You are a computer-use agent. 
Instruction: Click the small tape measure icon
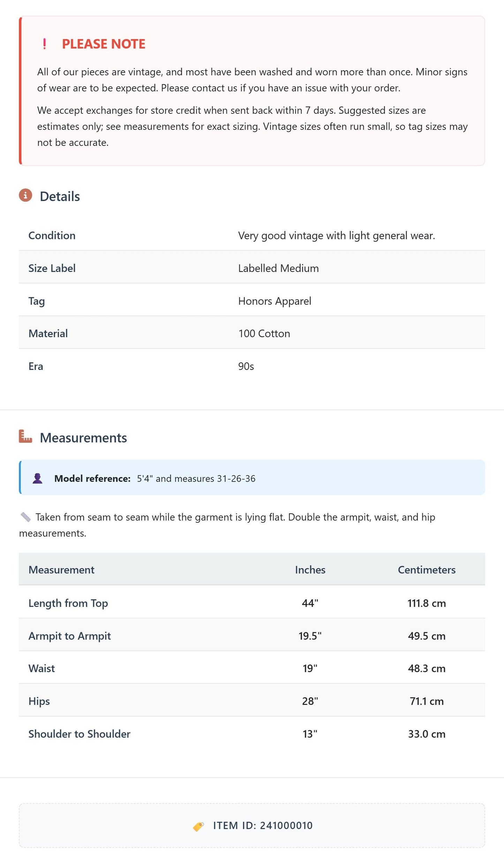pyautogui.click(x=25, y=517)
